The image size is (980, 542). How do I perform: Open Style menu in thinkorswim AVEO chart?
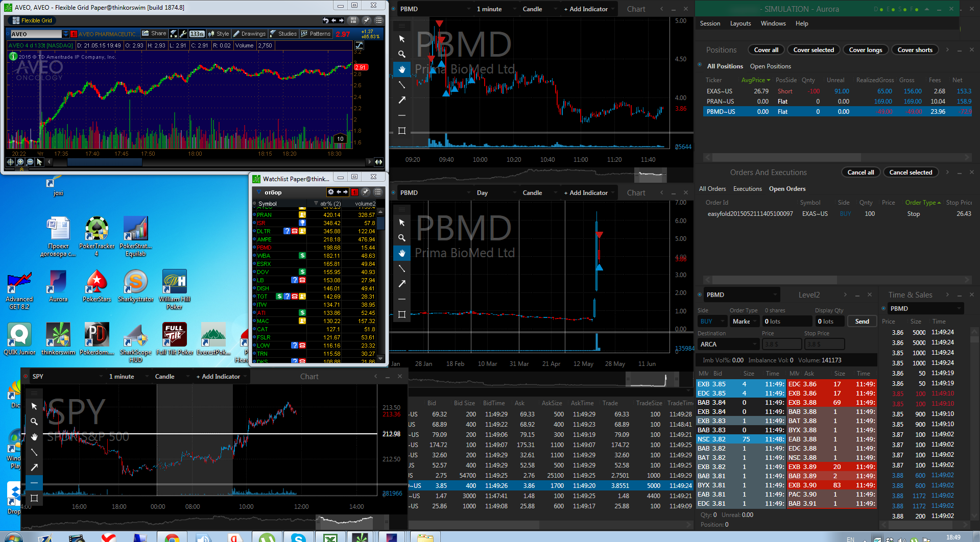tap(219, 34)
